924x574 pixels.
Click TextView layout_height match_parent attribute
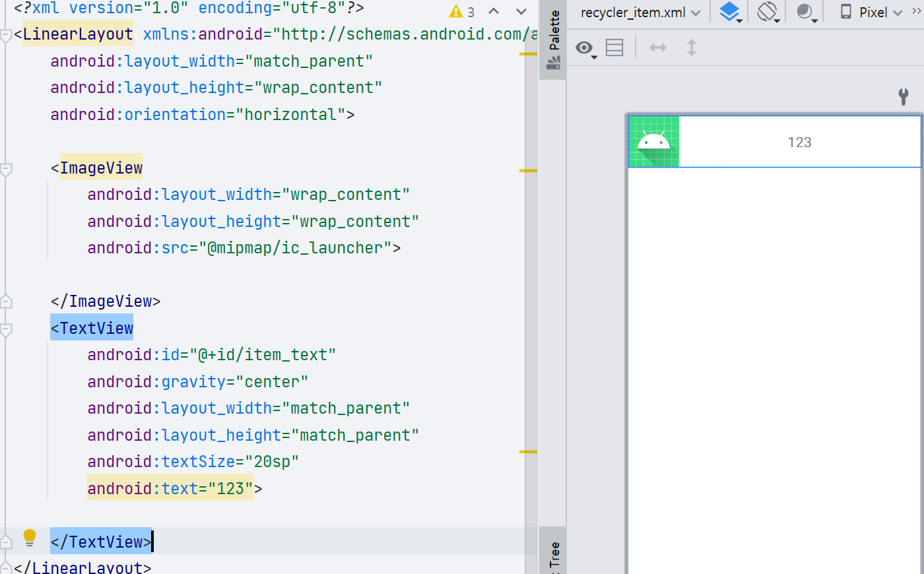(x=253, y=435)
